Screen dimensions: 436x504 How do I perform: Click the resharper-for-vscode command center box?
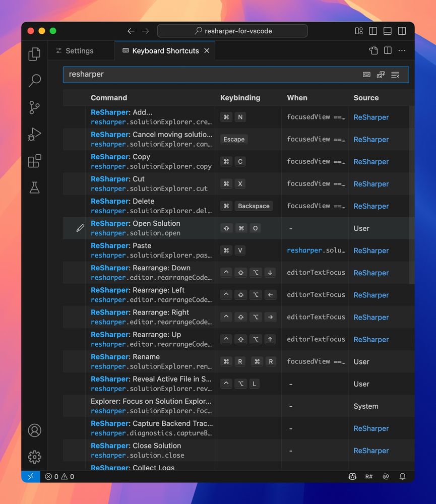[232, 31]
